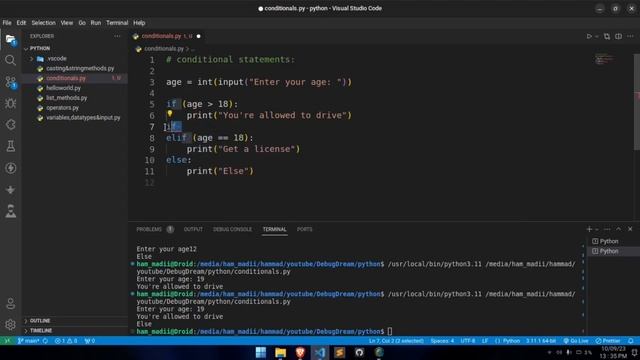Open Sublime Text from the taskbar
Image resolution: width=640 pixels, height=360 pixels.
pos(340,352)
